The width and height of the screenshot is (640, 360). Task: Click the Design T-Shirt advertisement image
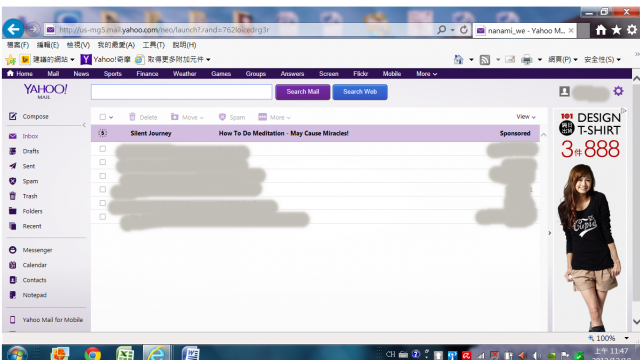[x=590, y=220]
